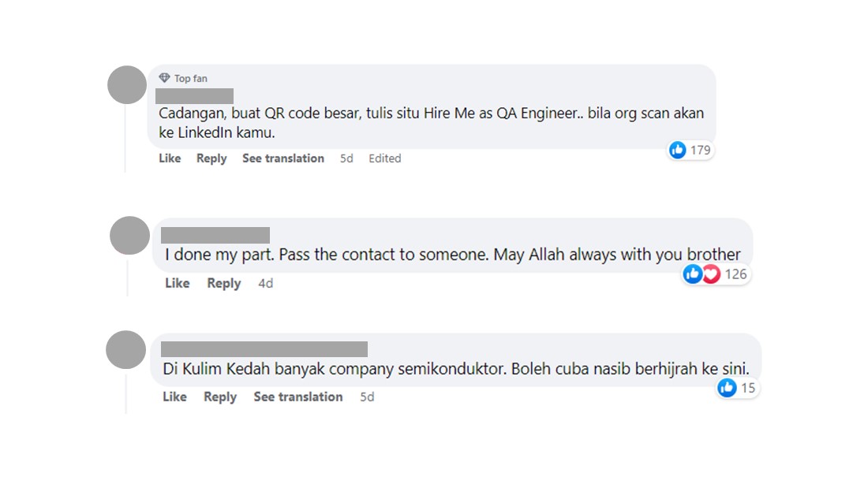Click the like icon showing 15 reactions

point(727,388)
